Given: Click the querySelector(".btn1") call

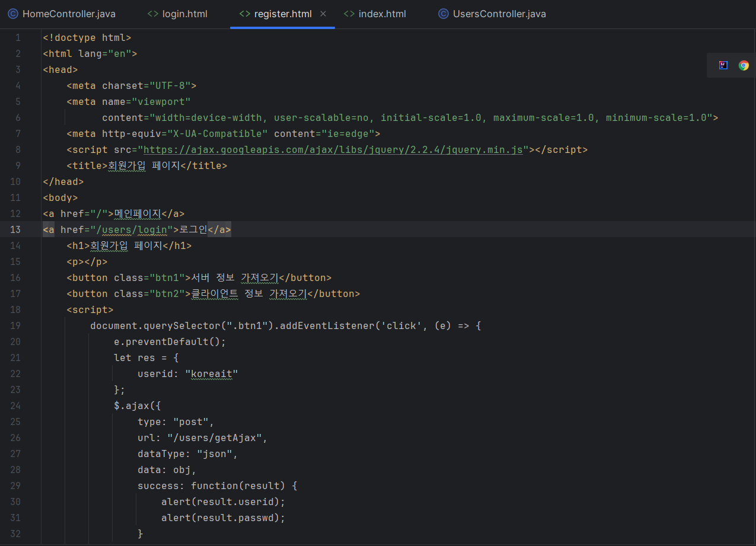Looking at the screenshot, I should [209, 326].
